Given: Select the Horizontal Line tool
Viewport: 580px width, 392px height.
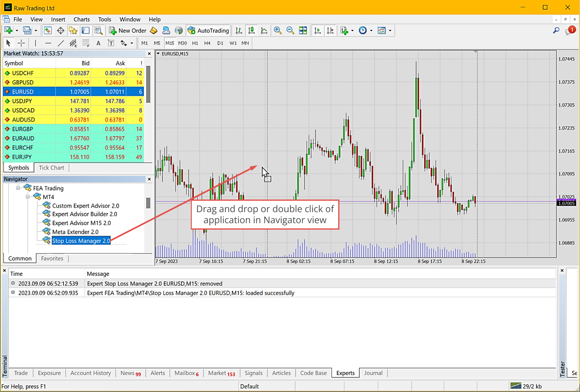Looking at the screenshot, I should pyautogui.click(x=48, y=43).
